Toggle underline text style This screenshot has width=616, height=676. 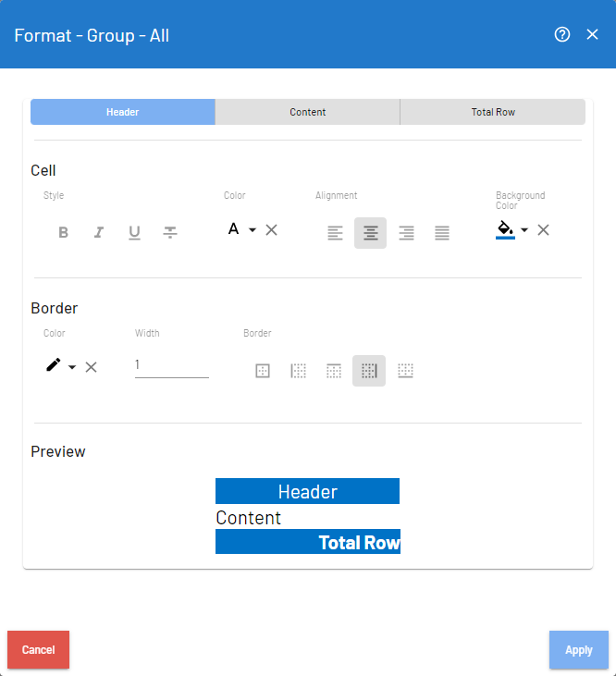tap(134, 233)
